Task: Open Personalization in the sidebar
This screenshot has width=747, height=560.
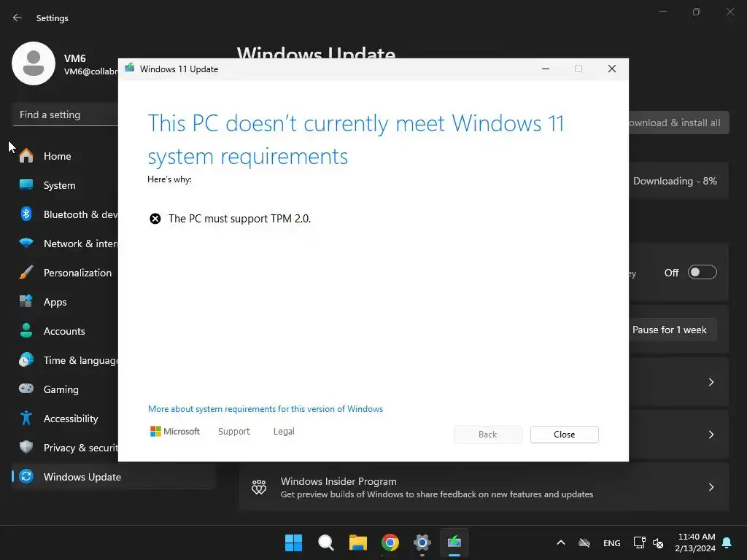Action: pyautogui.click(x=65, y=273)
